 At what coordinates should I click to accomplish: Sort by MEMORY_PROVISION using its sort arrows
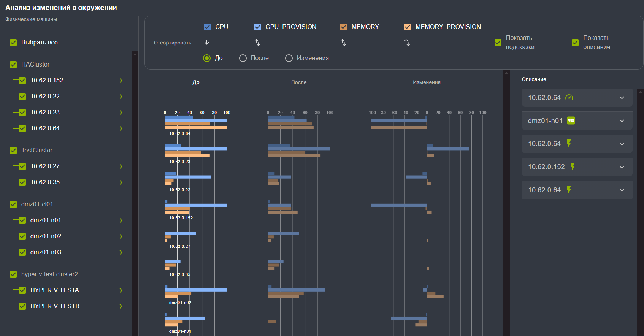(407, 43)
